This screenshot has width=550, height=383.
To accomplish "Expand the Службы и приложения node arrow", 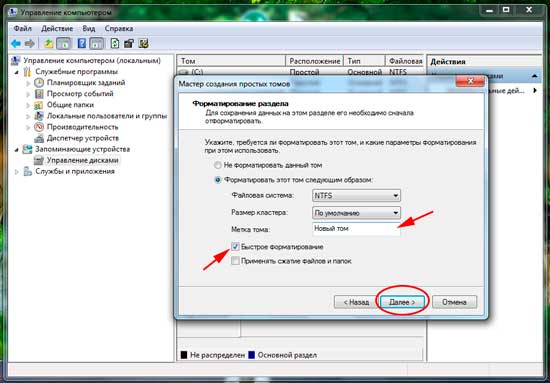I will click(17, 172).
